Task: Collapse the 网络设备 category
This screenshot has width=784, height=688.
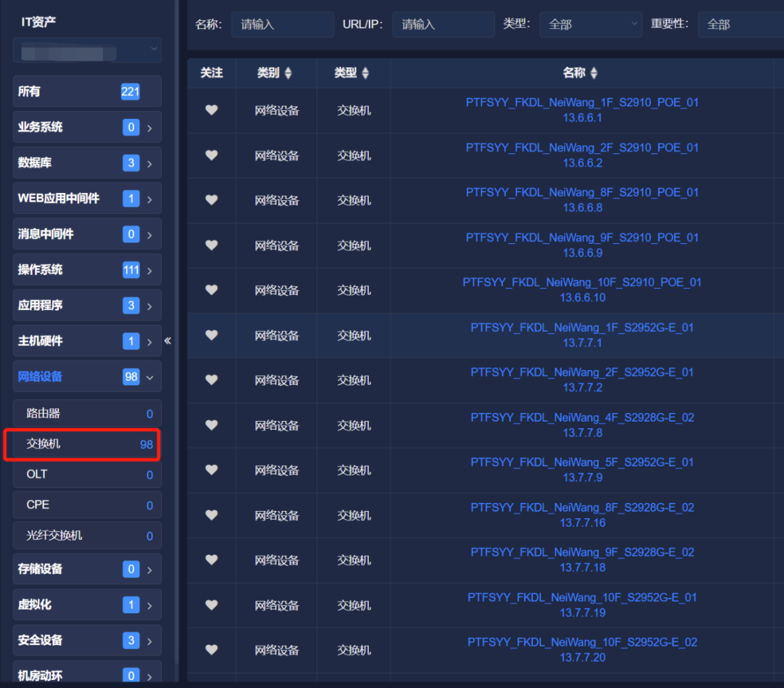Action: [88, 377]
